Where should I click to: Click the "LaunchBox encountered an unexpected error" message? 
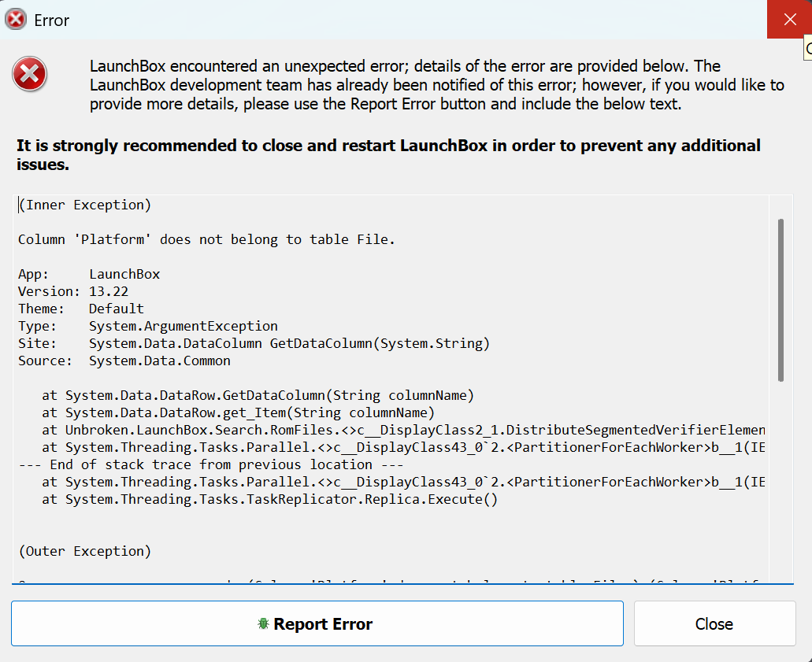coord(437,85)
